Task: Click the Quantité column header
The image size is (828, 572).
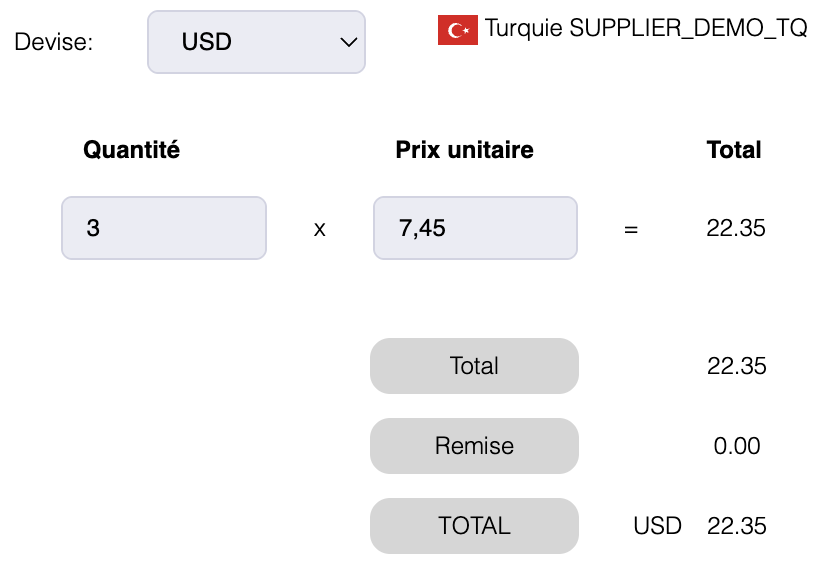Action: coord(131,150)
